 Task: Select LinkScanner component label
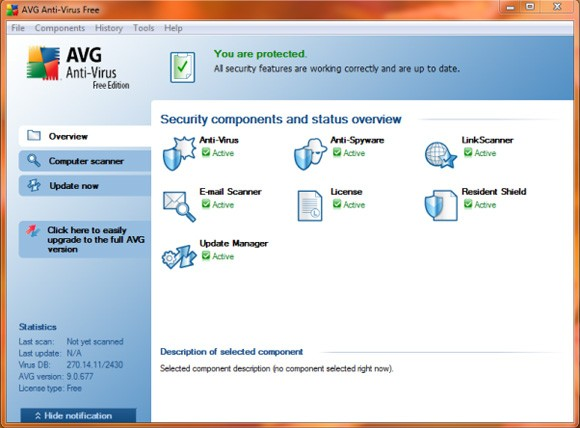(x=488, y=140)
